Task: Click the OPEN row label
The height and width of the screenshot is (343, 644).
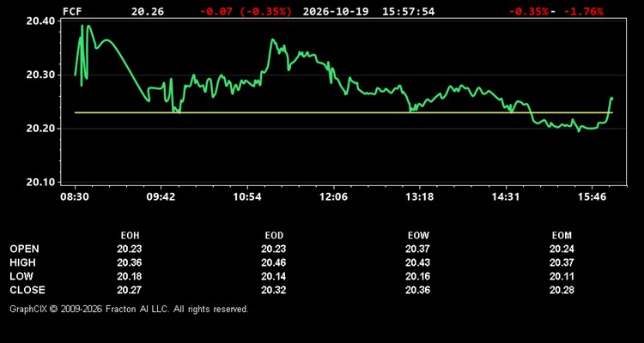Action: tap(25, 249)
